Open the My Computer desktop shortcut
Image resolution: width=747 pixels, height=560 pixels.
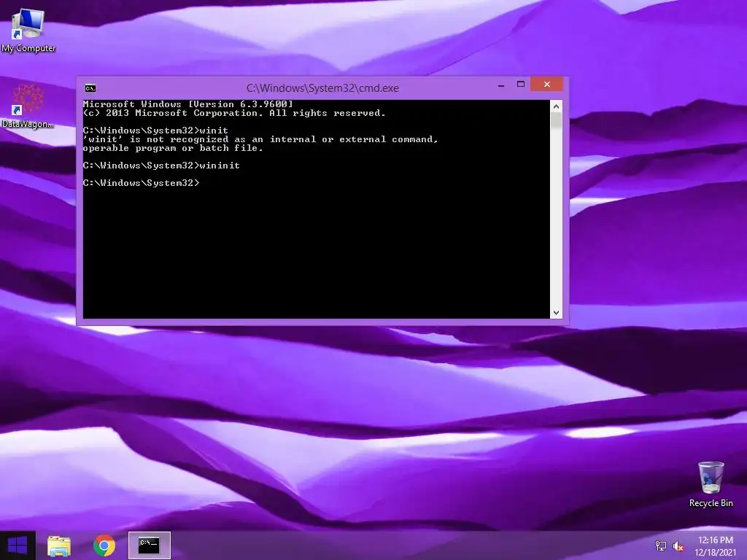[28, 29]
